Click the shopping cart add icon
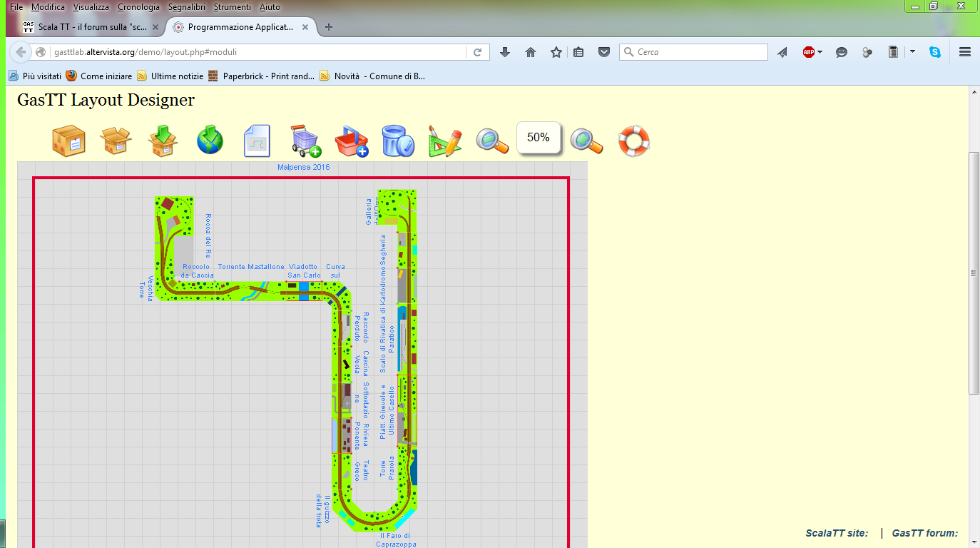 pyautogui.click(x=305, y=141)
